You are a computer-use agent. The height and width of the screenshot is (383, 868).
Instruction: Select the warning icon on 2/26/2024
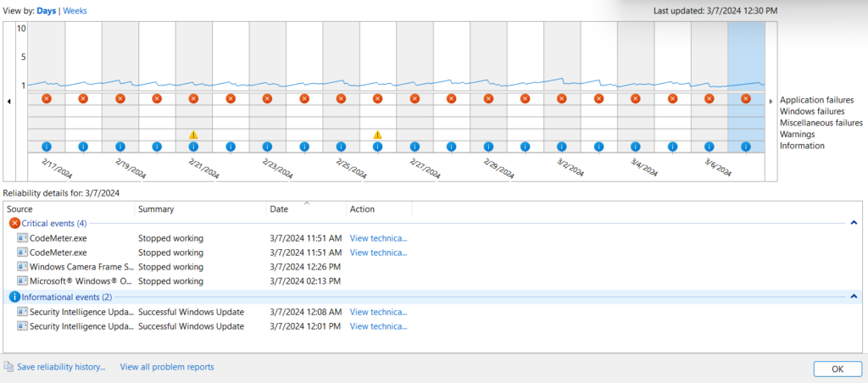377,135
